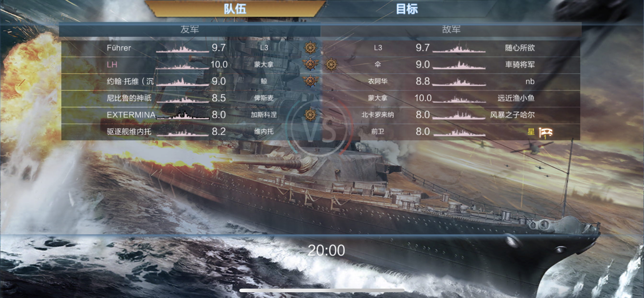Switch to the 队伍 tab

235,9
